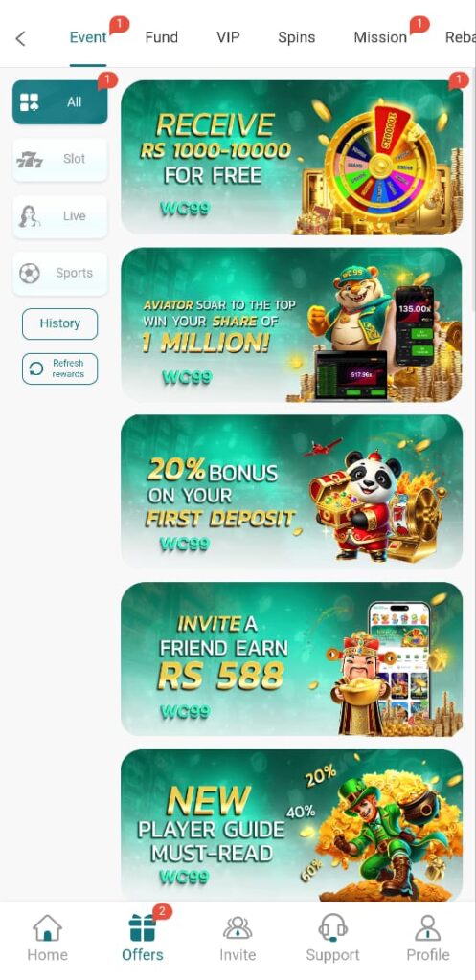Open the Mission tab

(380, 37)
